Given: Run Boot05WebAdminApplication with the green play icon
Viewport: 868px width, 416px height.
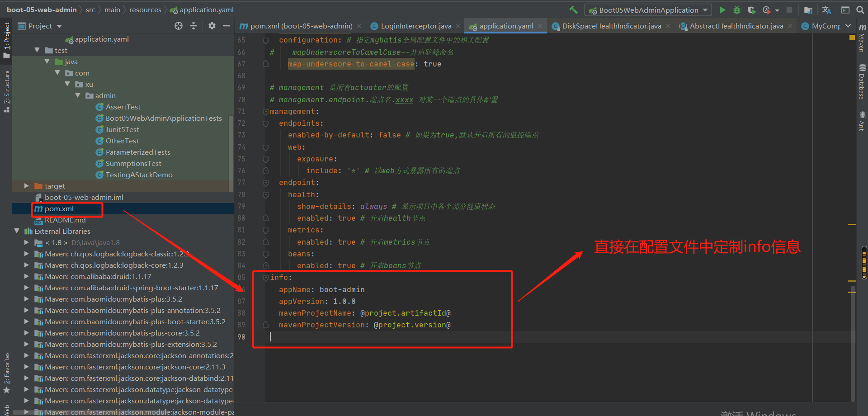Looking at the screenshot, I should pyautogui.click(x=722, y=10).
